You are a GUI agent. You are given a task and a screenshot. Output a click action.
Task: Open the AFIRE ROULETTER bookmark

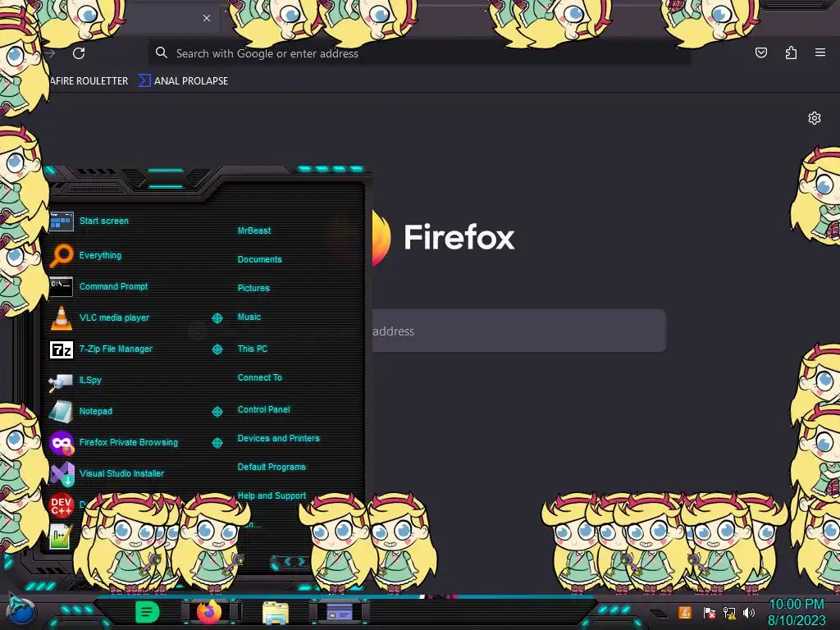point(89,81)
